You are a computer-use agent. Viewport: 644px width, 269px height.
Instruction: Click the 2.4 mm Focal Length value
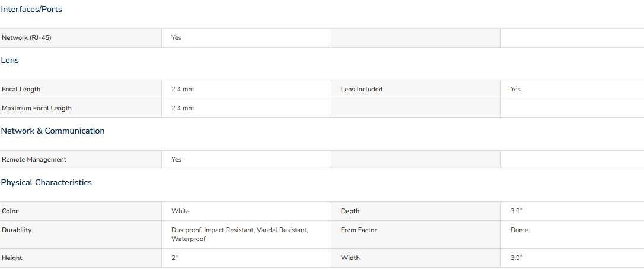[183, 89]
